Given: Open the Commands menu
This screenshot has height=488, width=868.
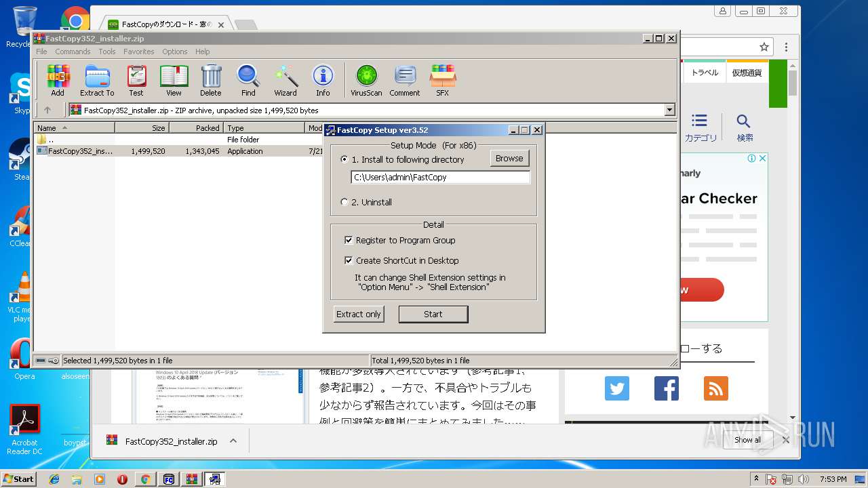Looking at the screenshot, I should point(73,52).
